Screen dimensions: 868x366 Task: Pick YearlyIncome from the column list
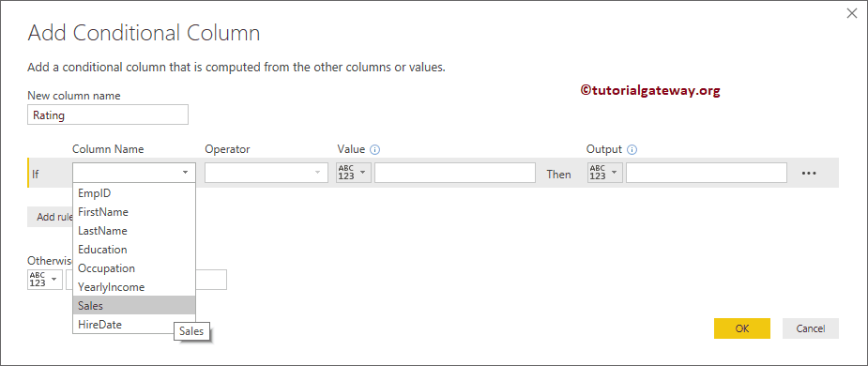pyautogui.click(x=134, y=287)
